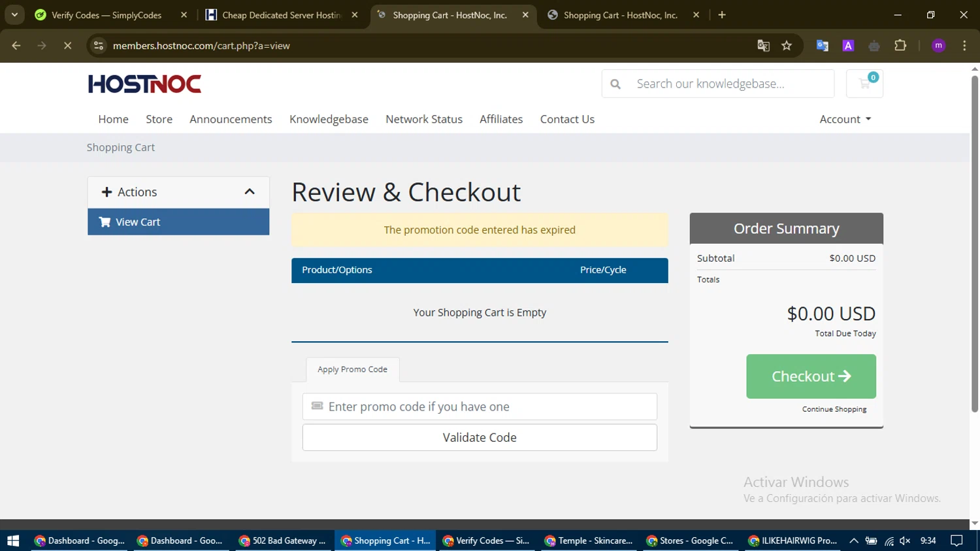The width and height of the screenshot is (980, 551).
Task: Click the purple A extension icon
Action: click(848, 45)
